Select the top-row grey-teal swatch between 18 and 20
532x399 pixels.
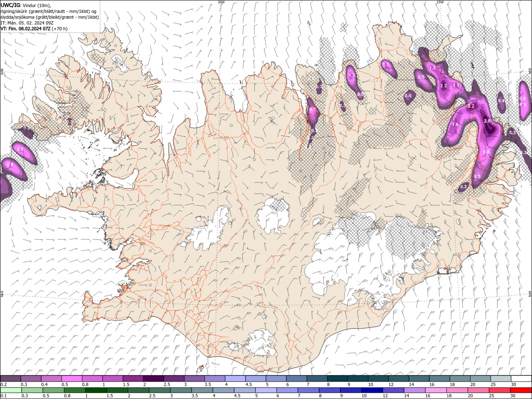(x=460, y=379)
